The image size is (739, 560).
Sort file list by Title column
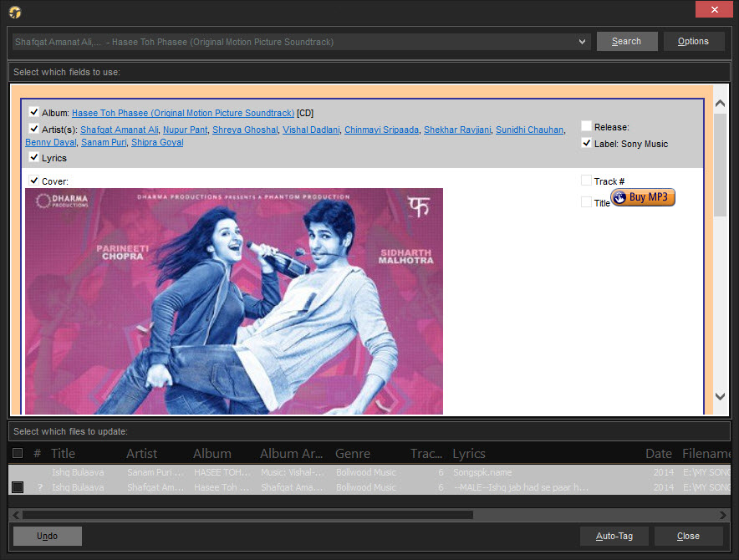pyautogui.click(x=63, y=454)
